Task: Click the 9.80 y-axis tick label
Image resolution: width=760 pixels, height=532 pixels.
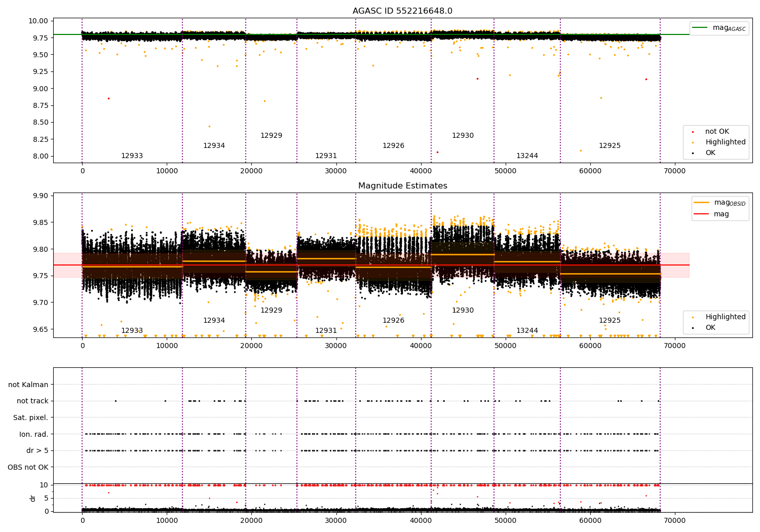Action: (40, 249)
